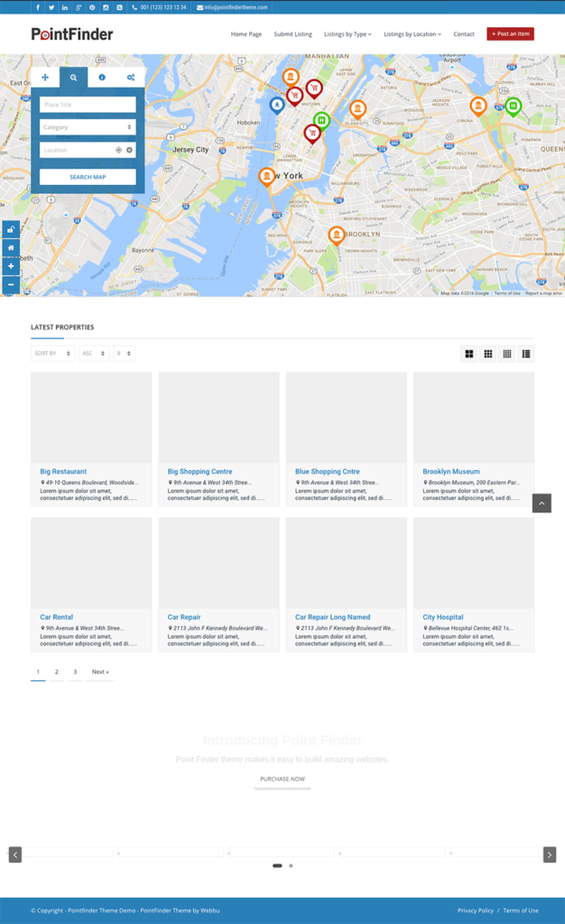The image size is (565, 924).
Task: Click the SEARCH MAP button
Action: click(x=88, y=177)
